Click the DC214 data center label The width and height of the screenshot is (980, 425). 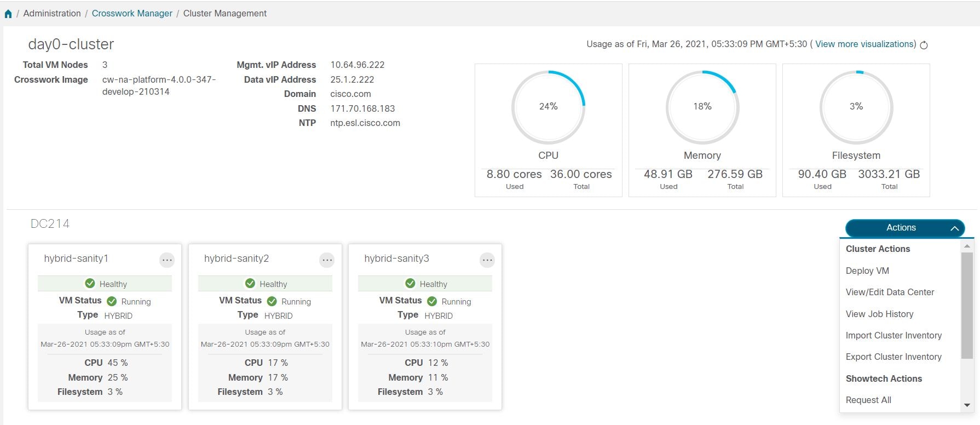pyautogui.click(x=50, y=223)
